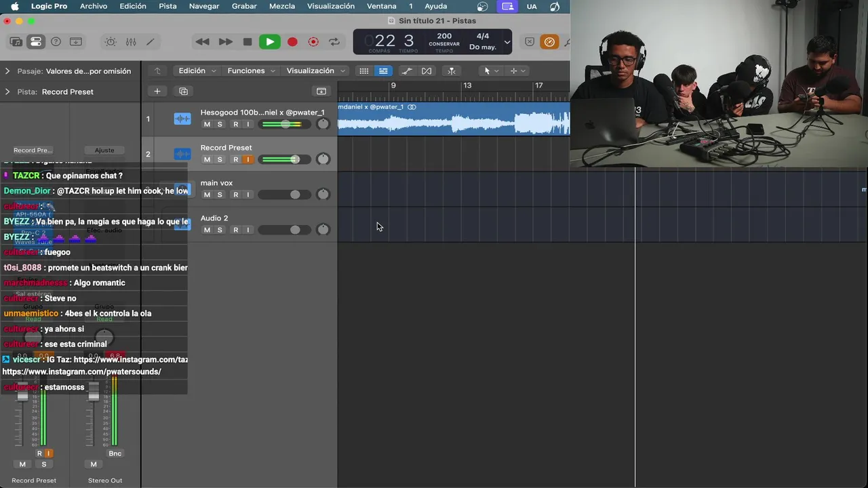The width and height of the screenshot is (868, 488).
Task: Add a new track with plus button
Action: click(x=157, y=91)
